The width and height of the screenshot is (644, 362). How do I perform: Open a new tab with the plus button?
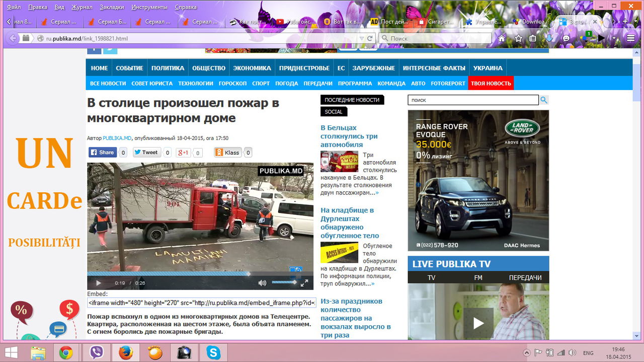[625, 22]
